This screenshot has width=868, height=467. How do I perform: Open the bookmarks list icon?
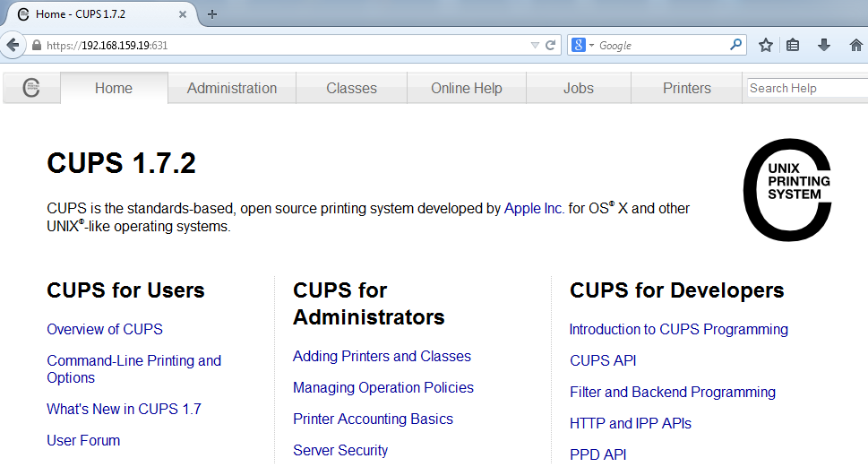[793, 45]
